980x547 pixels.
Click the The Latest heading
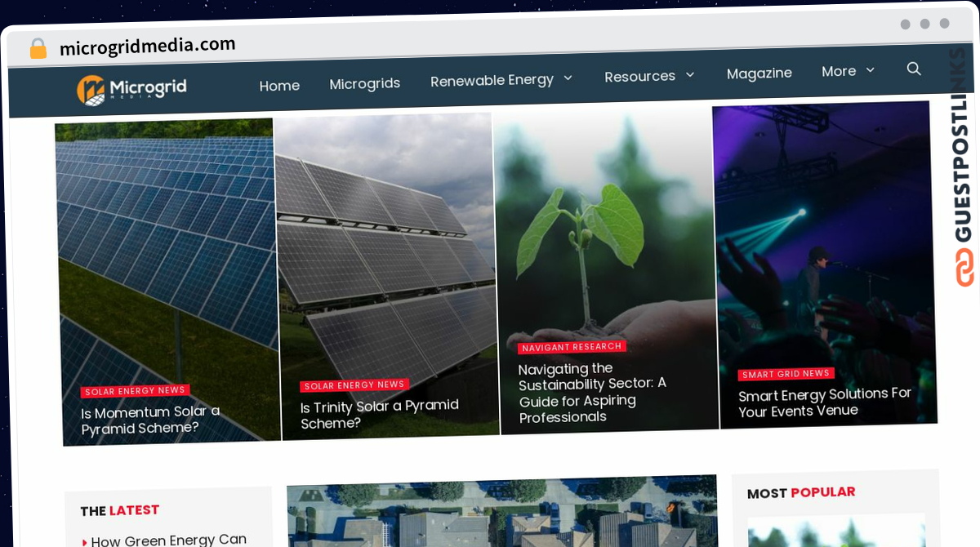tap(119, 510)
